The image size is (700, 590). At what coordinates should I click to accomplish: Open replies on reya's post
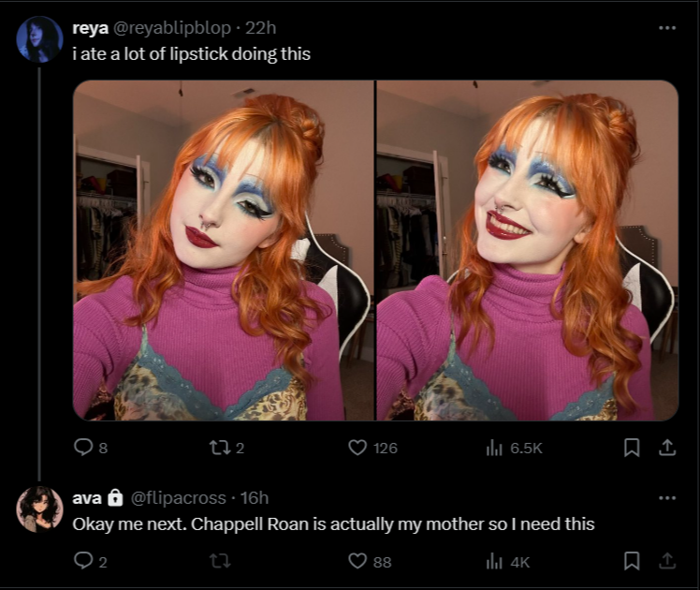91,447
